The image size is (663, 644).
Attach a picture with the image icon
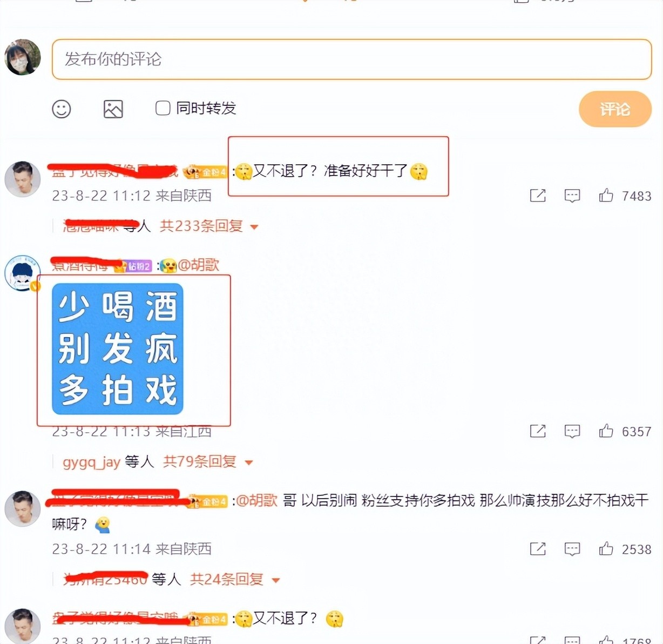coord(113,109)
